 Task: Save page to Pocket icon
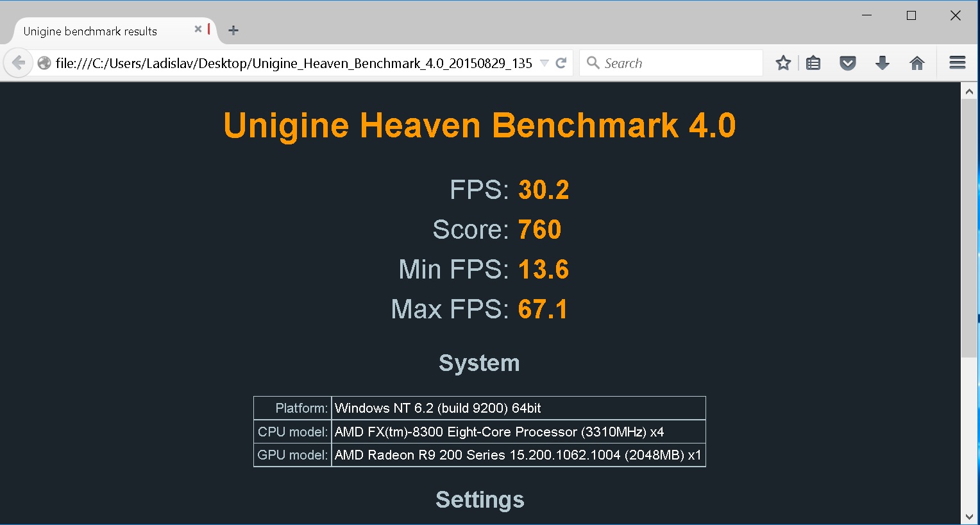tap(848, 63)
